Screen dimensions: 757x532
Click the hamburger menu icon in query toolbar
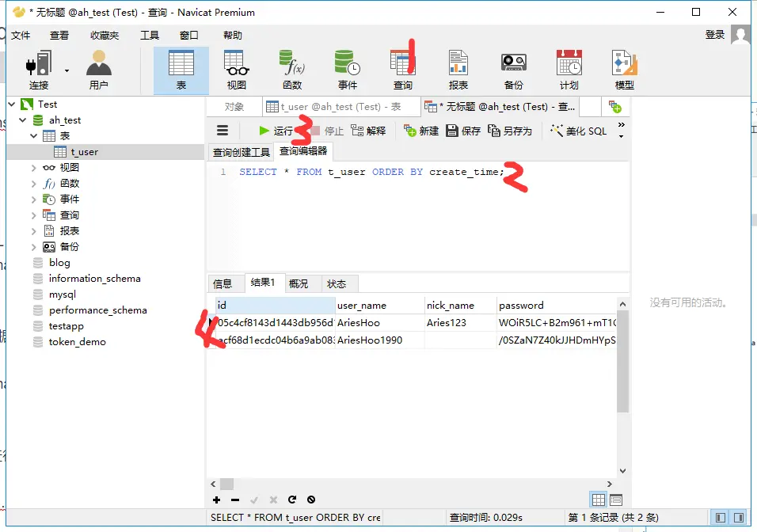[x=222, y=131]
